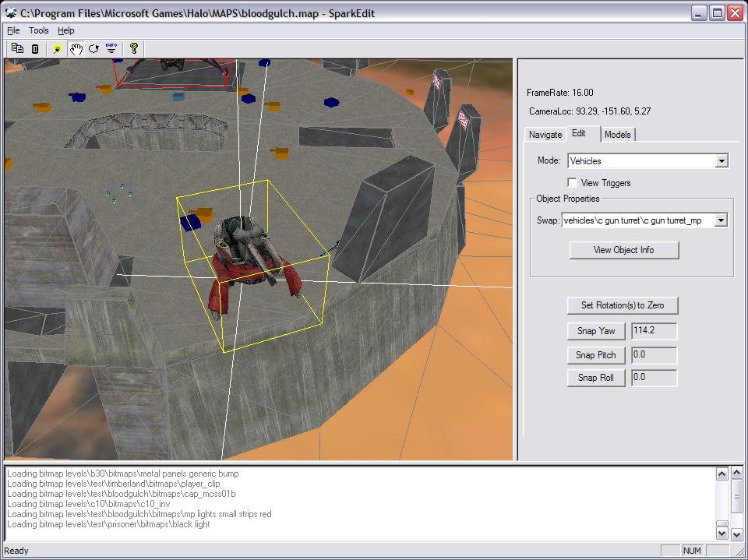
Task: Click the View Object Info button
Action: pyautogui.click(x=624, y=250)
